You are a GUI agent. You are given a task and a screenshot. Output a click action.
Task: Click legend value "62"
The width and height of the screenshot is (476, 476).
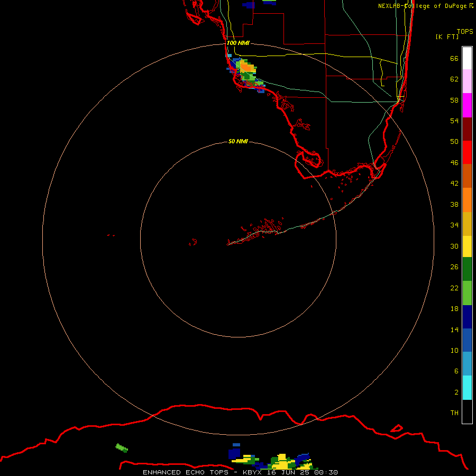pos(454,79)
